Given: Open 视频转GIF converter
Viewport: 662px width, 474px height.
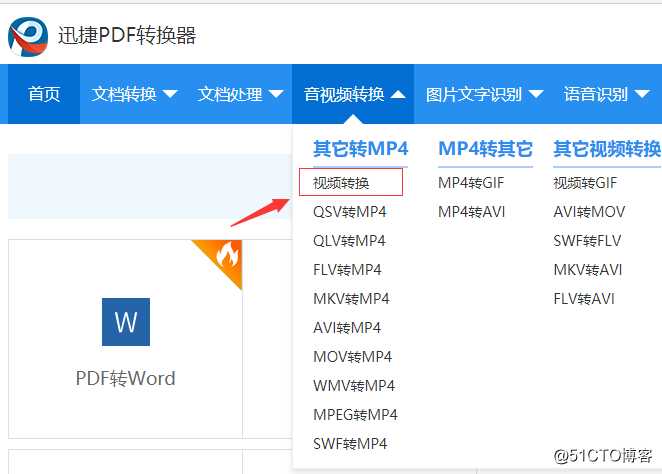Looking at the screenshot, I should [585, 183].
